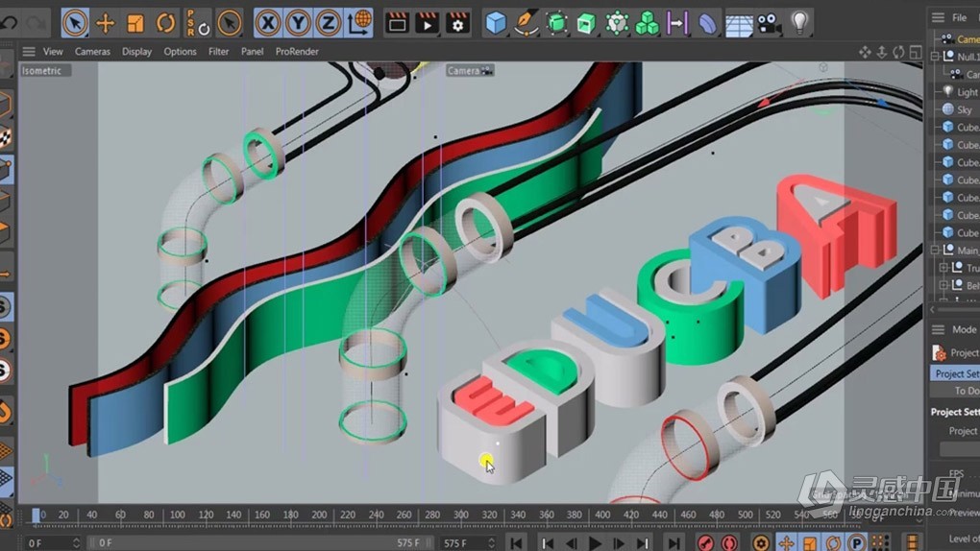Select the Sky object in Object Manager
Image resolution: width=980 pixels, height=551 pixels.
point(964,109)
